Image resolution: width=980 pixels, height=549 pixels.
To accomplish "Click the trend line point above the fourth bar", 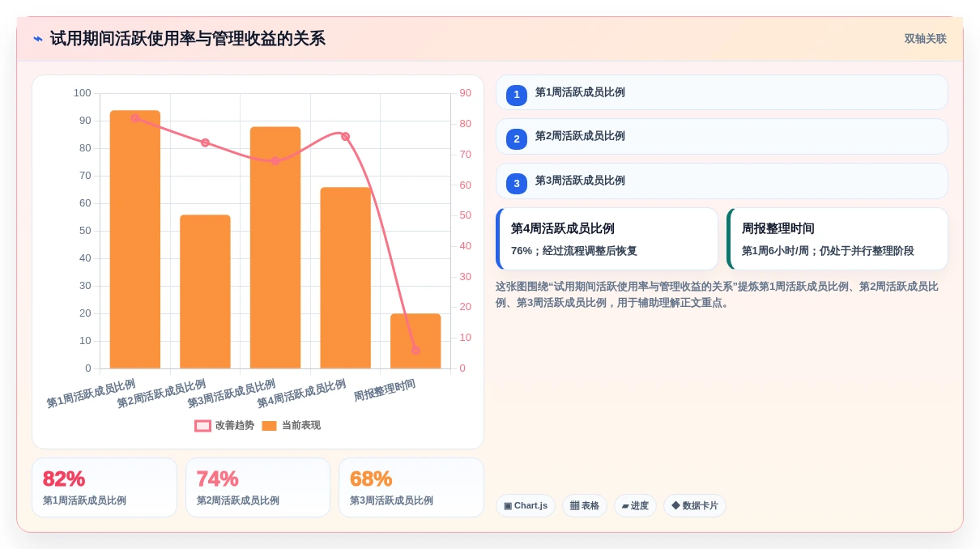I will [345, 136].
